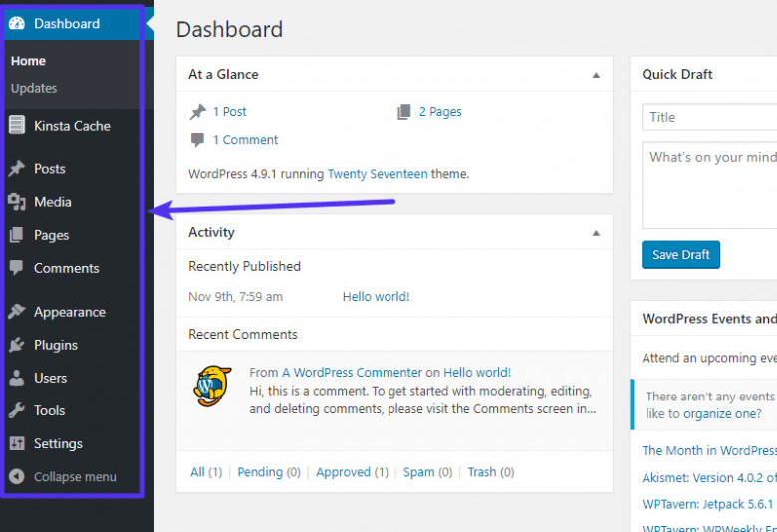
Task: Open the 2 Pages link
Action: pos(440,111)
